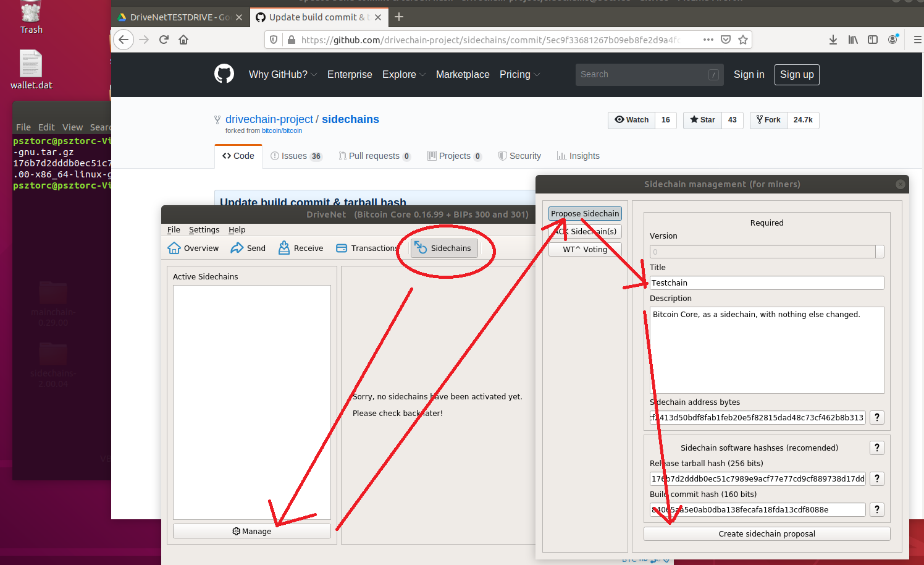Reload the GitHub page
This screenshot has height=565, width=924.
pyautogui.click(x=164, y=40)
